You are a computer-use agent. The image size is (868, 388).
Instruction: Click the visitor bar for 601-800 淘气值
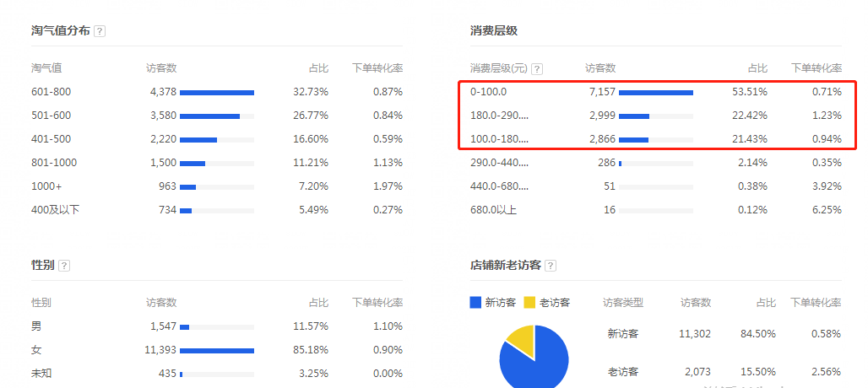coord(217,92)
